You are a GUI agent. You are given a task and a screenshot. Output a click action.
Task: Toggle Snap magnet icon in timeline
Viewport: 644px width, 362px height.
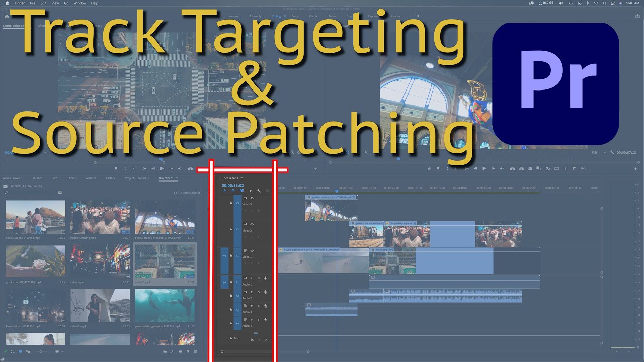233,191
